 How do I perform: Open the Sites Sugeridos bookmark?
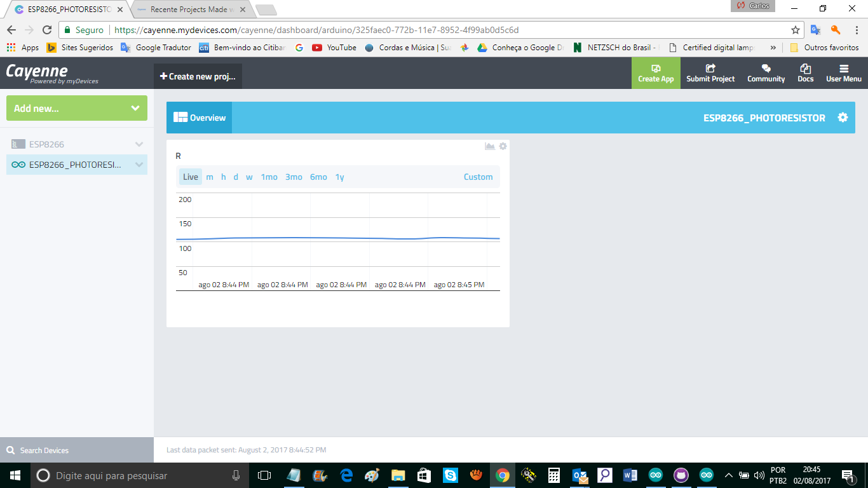point(79,48)
